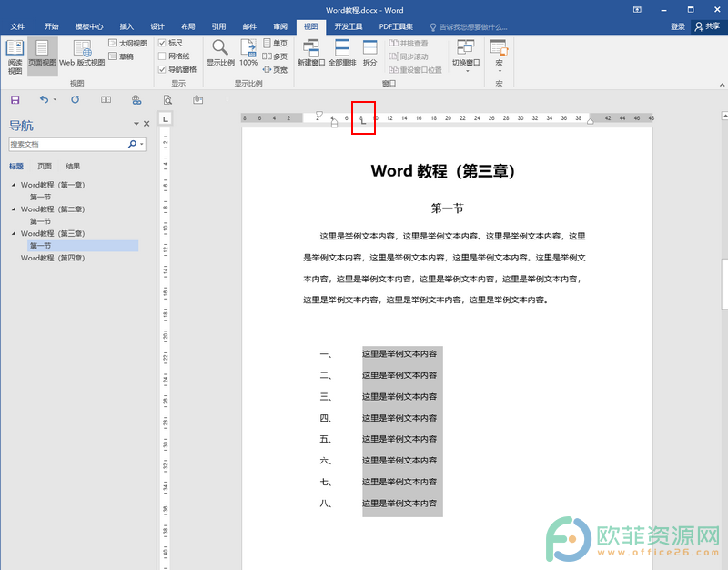Screen dimensions: 728x570
Task: Open print preview from quick access toolbar
Action: point(167,99)
